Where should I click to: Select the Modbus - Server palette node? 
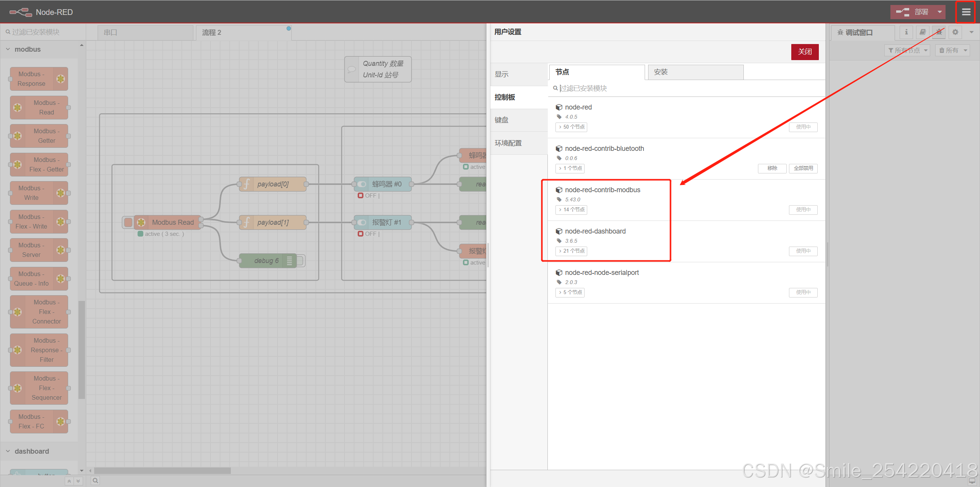coord(39,250)
